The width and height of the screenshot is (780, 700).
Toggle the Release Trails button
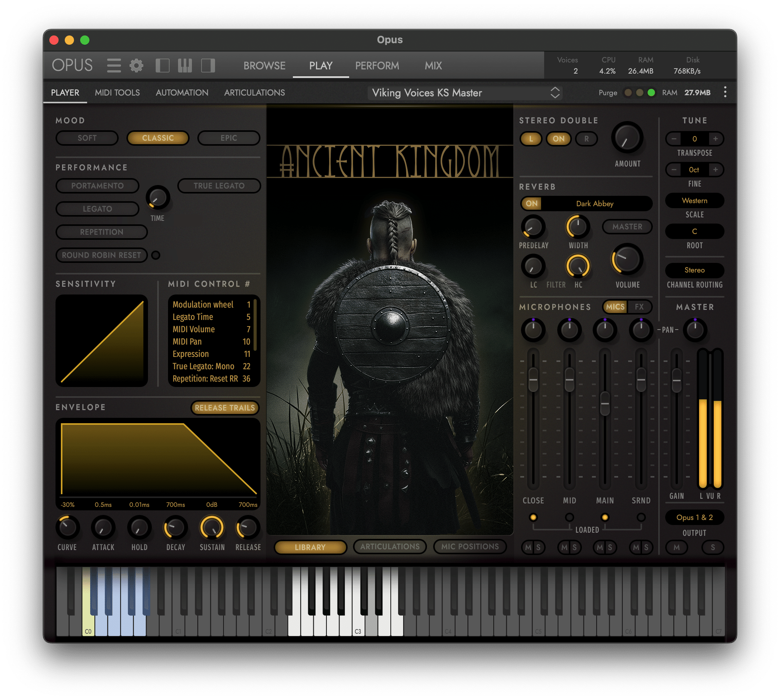point(225,408)
